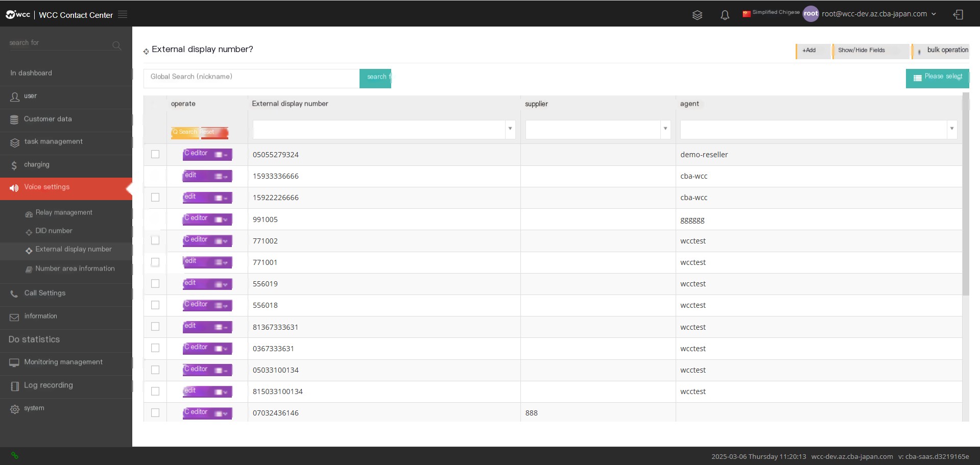This screenshot has height=465, width=980.
Task: Open action dropdown for row 15933336666
Action: [x=222, y=176]
